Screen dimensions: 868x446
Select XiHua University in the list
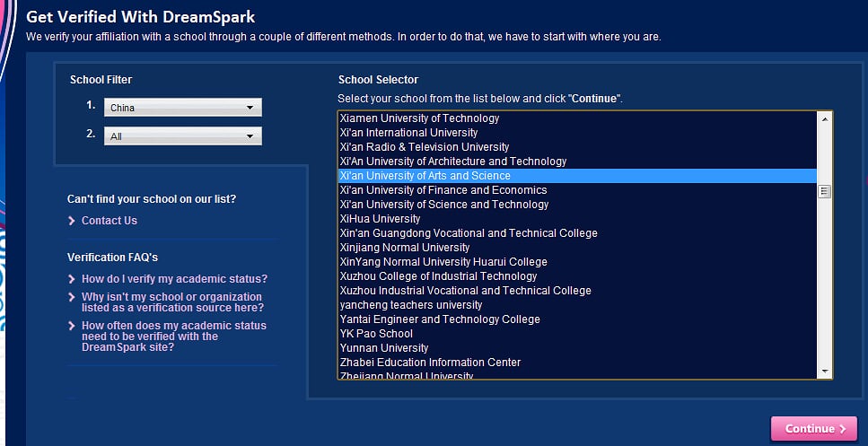577,219
